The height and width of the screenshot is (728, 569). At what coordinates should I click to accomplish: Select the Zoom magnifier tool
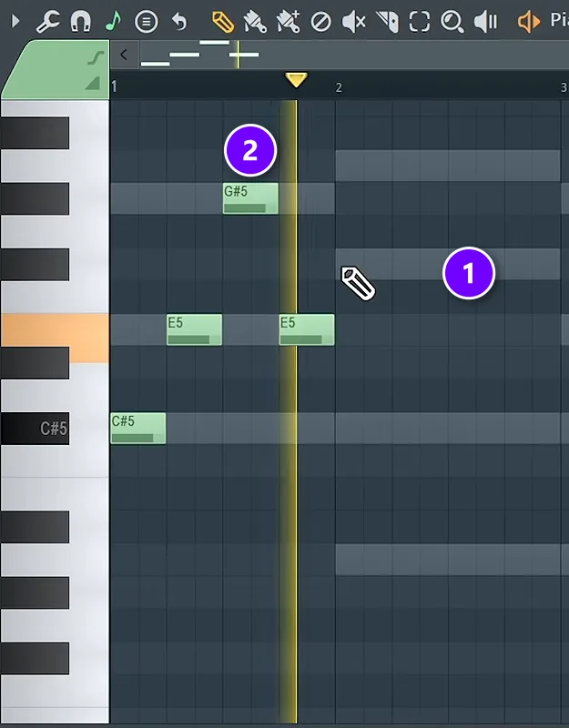tap(452, 22)
